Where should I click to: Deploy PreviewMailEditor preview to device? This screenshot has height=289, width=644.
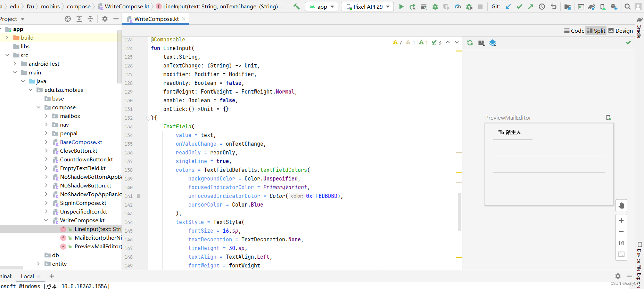[609, 118]
